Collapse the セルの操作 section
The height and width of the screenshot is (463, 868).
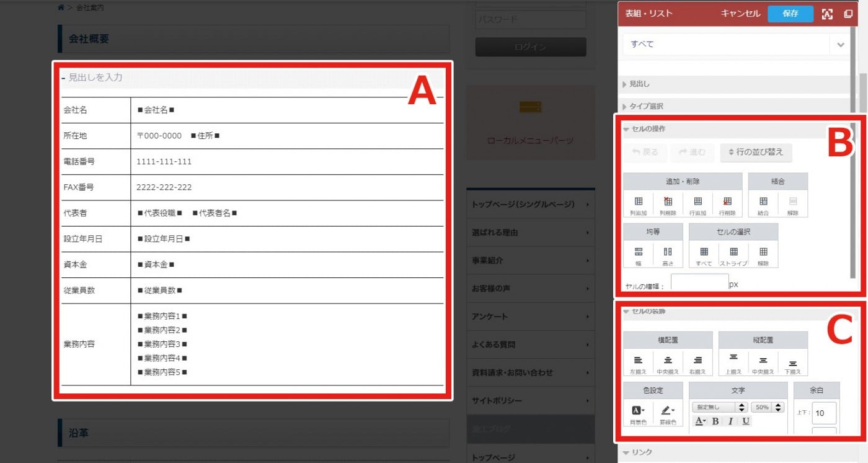735,128
